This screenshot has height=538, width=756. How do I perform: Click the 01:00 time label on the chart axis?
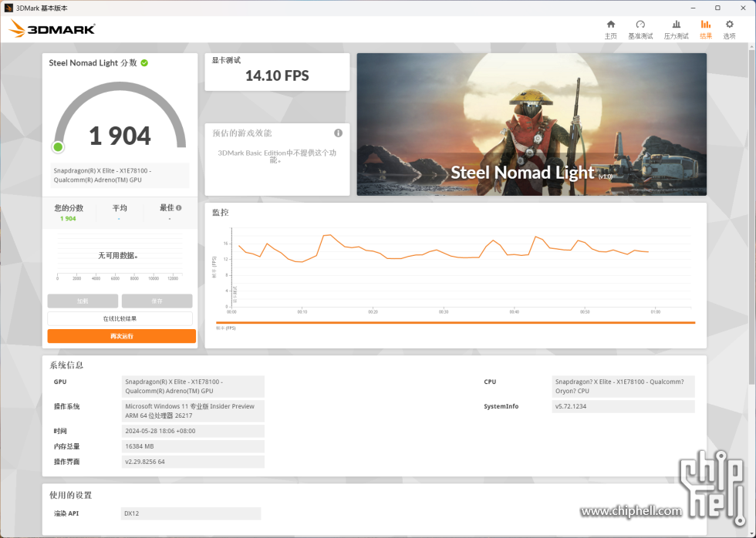coord(656,312)
